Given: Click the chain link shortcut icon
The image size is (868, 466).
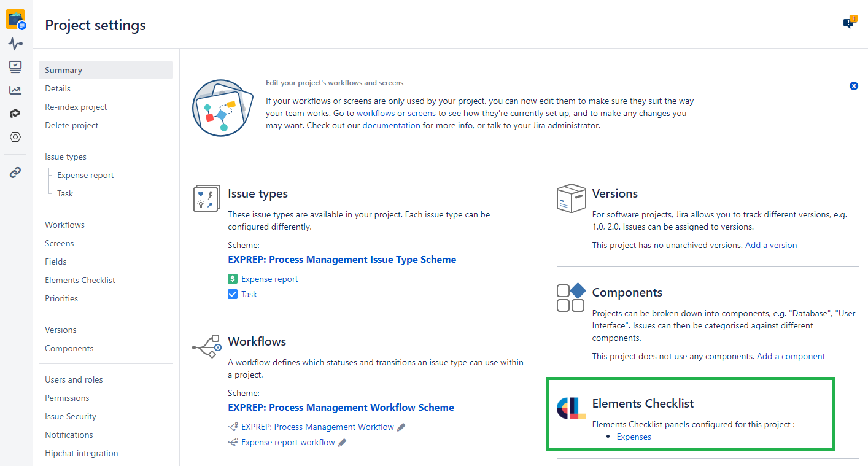Looking at the screenshot, I should pyautogui.click(x=15, y=173).
